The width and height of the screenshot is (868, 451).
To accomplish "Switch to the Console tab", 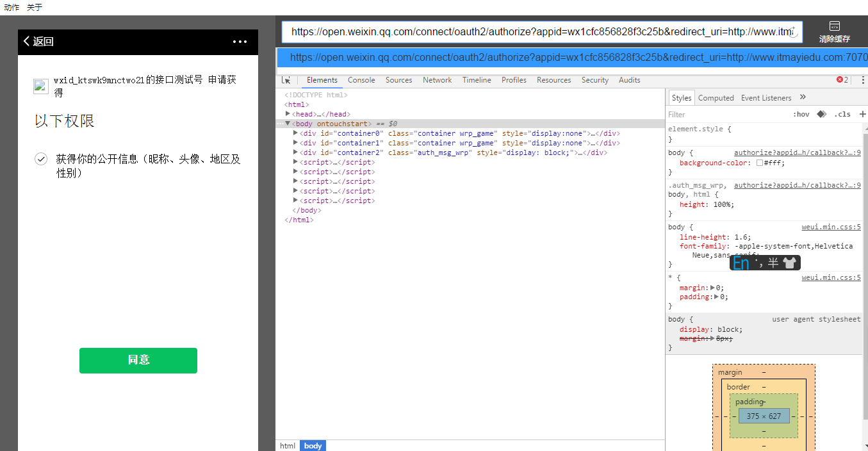I will (361, 80).
